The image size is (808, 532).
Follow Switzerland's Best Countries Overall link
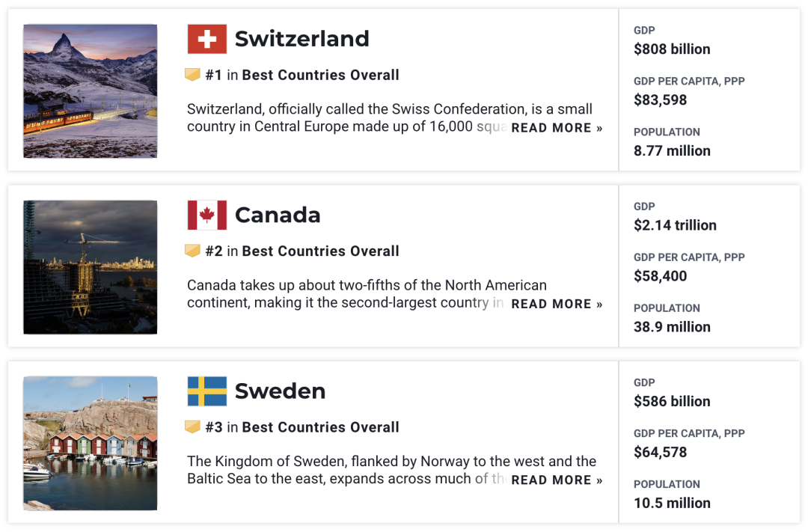[x=320, y=75]
